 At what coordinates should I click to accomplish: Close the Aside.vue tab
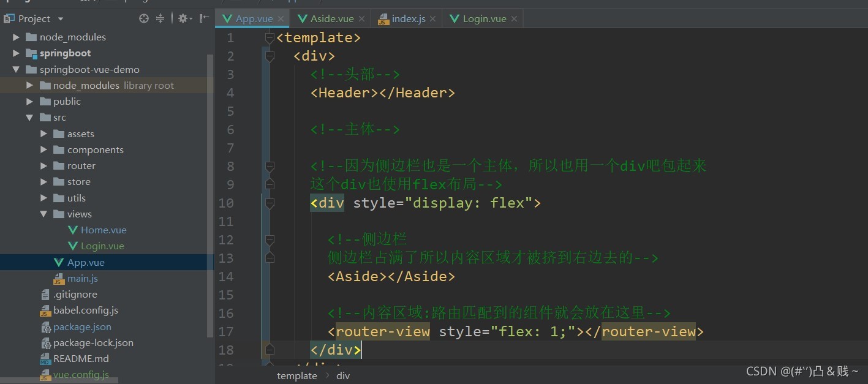[x=361, y=19]
